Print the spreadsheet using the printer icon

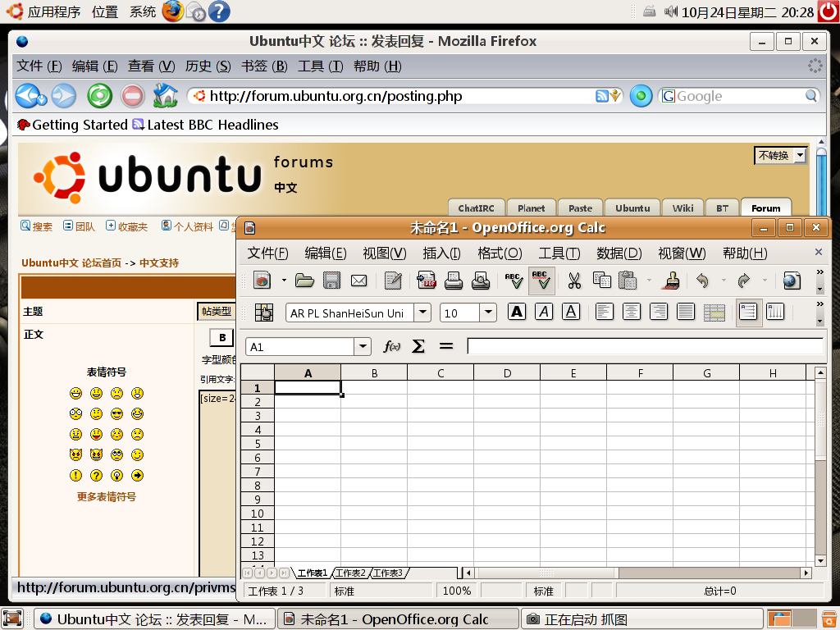(x=453, y=281)
